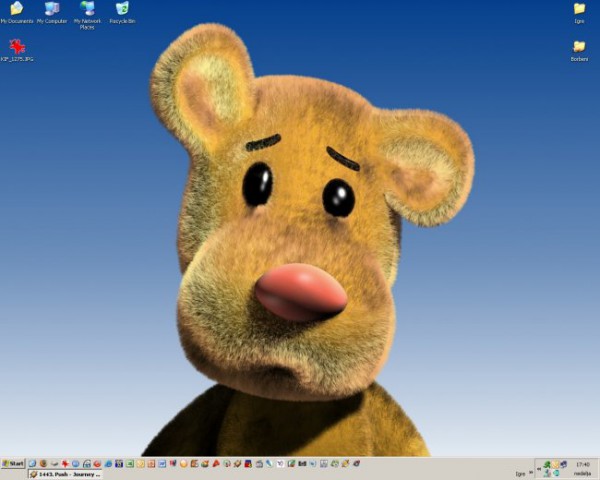Image resolution: width=600 pixels, height=480 pixels.
Task: Click the yellow tray icon in top row
Action: [x=556, y=464]
